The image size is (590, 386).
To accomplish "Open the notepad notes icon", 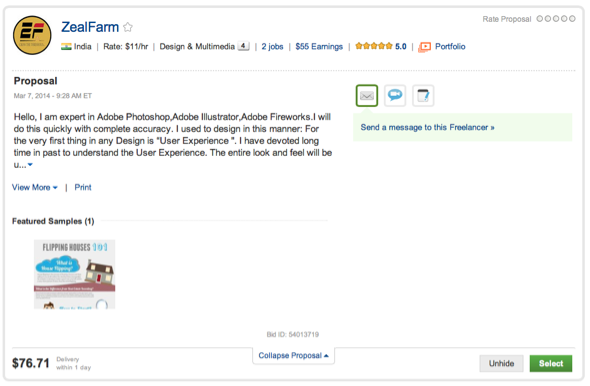I will point(423,96).
